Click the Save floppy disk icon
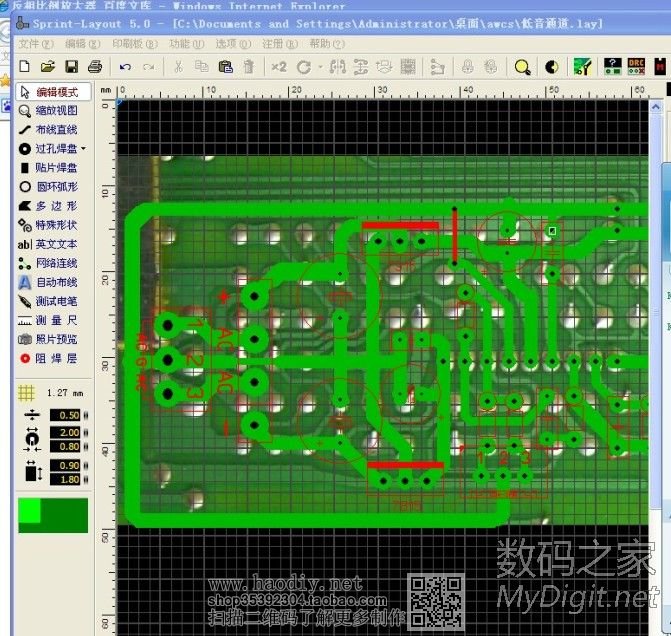This screenshot has height=636, width=671. tap(71, 67)
